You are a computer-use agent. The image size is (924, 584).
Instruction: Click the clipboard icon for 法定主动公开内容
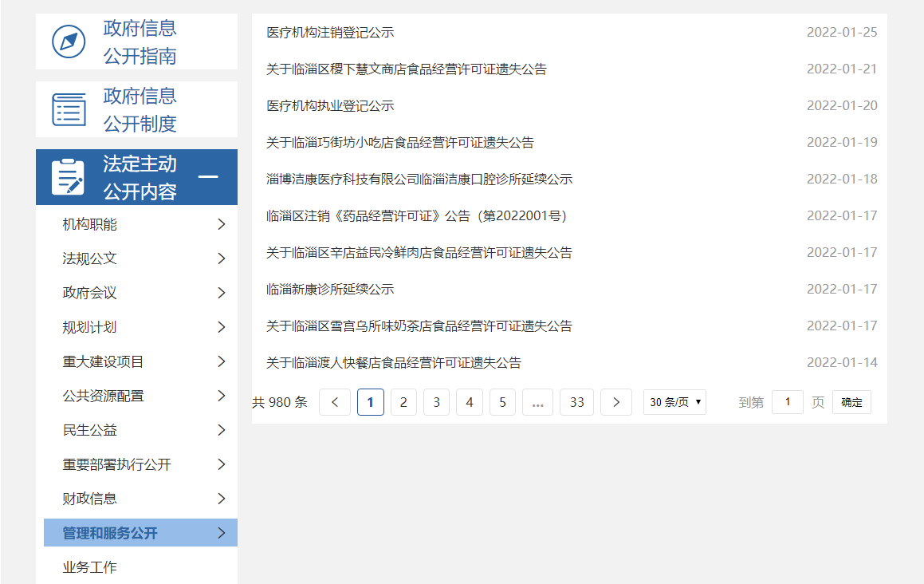(x=69, y=177)
